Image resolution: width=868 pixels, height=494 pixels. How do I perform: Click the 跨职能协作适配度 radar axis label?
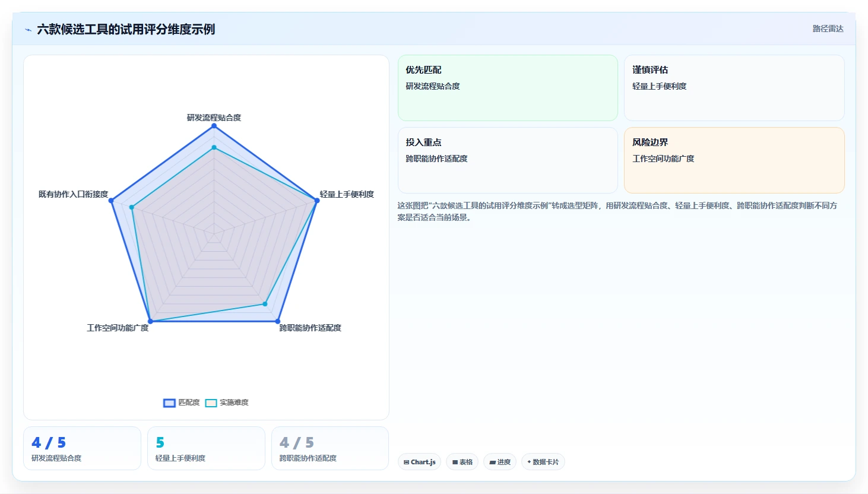click(x=310, y=328)
